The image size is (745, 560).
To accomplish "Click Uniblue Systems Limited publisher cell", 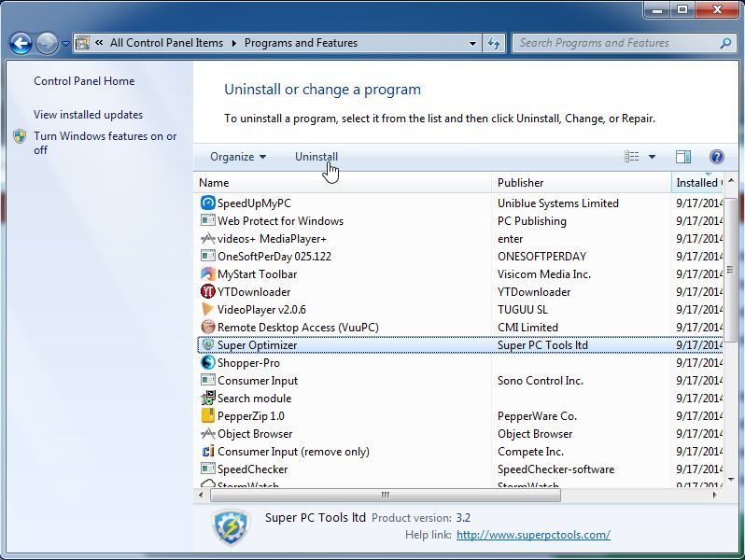I will tap(557, 203).
